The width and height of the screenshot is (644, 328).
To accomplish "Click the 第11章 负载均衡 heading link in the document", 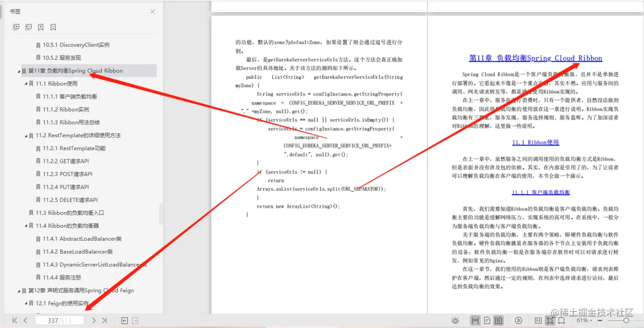I will click(536, 58).
